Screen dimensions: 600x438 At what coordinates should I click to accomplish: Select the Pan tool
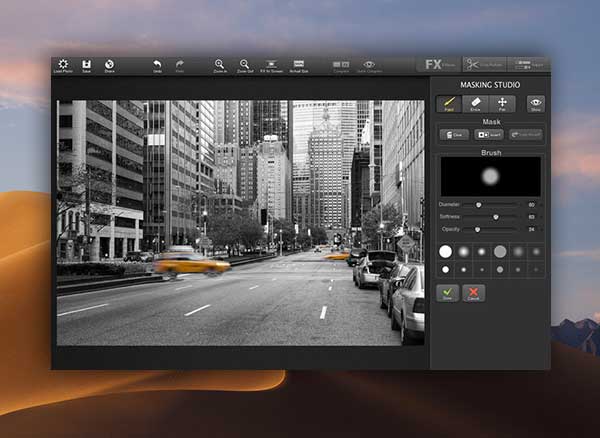click(502, 104)
